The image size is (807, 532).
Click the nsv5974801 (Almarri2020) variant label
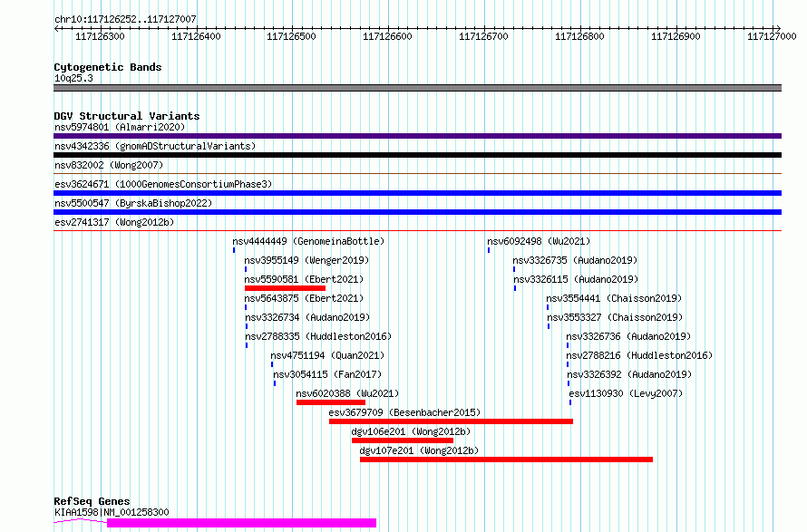click(x=120, y=127)
